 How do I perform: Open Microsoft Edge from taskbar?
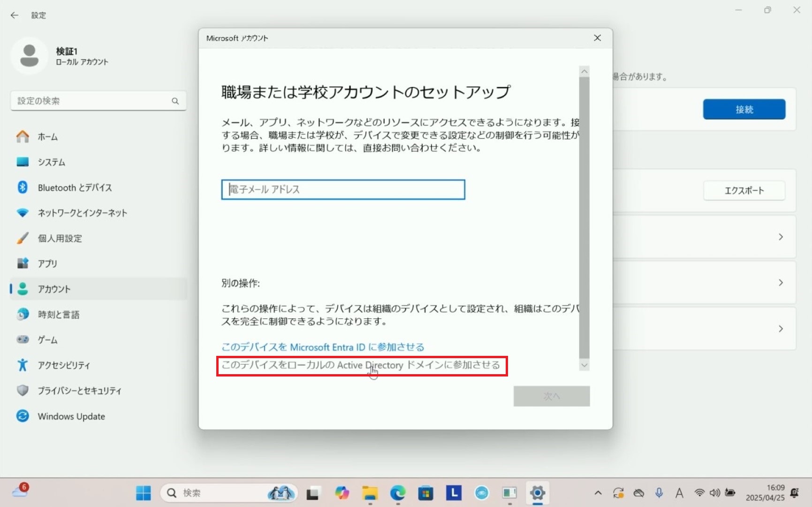pos(398,493)
